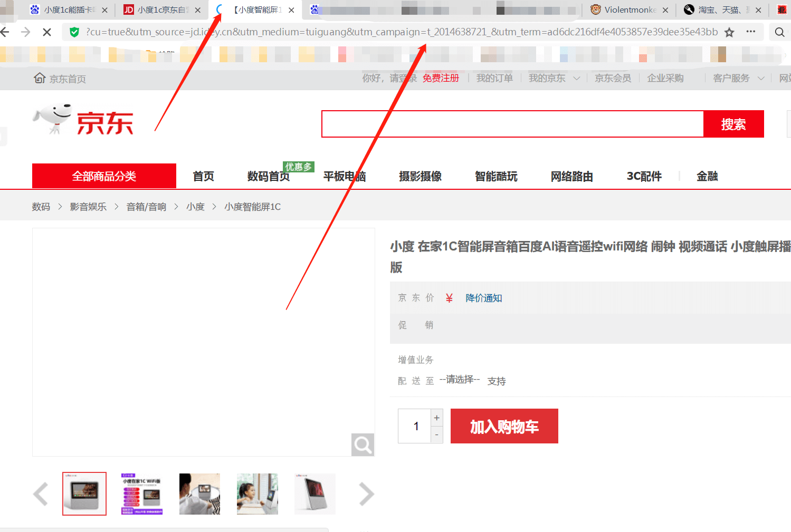
Task: Open 数码首页 navigation item
Action: (269, 176)
